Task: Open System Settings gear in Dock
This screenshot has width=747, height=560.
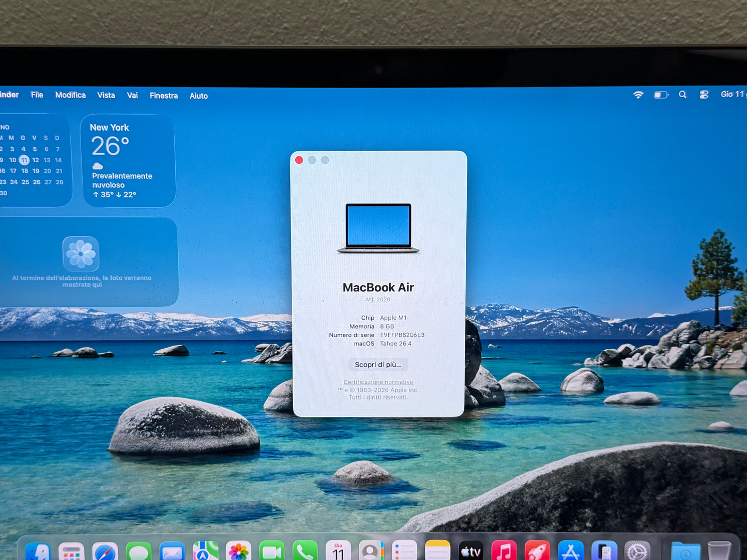Action: [x=637, y=551]
